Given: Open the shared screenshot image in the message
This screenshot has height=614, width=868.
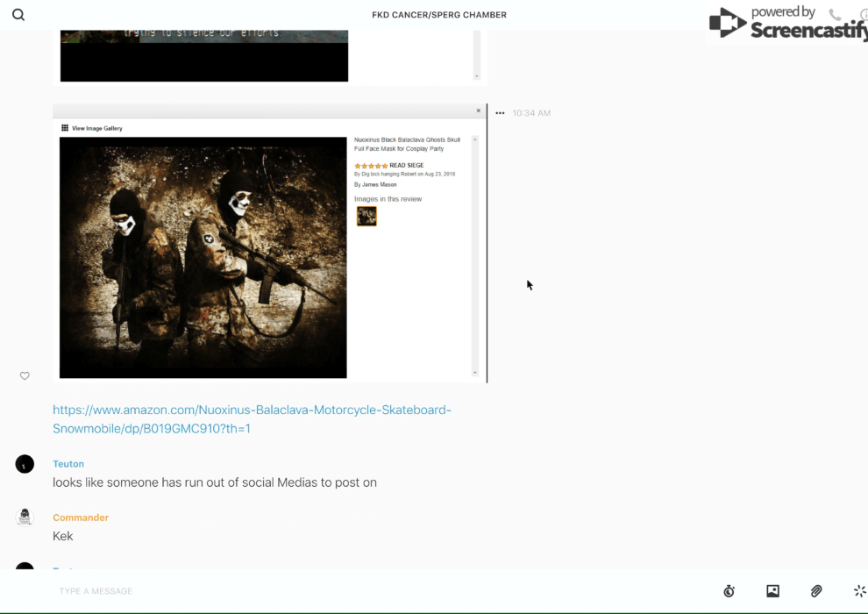Looking at the screenshot, I should click(268, 244).
